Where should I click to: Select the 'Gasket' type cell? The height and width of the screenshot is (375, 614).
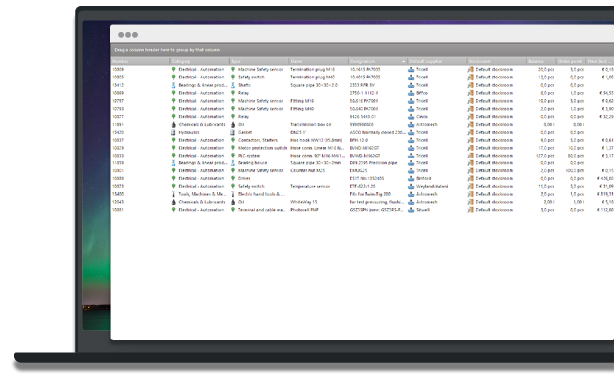pyautogui.click(x=245, y=132)
